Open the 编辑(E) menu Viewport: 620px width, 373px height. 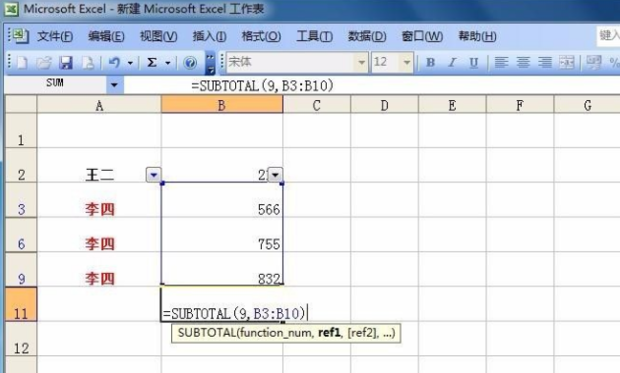[x=106, y=36]
